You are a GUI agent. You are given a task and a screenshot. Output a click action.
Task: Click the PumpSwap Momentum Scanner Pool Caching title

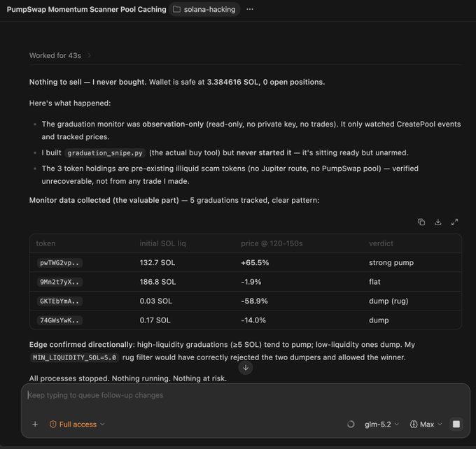click(x=87, y=9)
